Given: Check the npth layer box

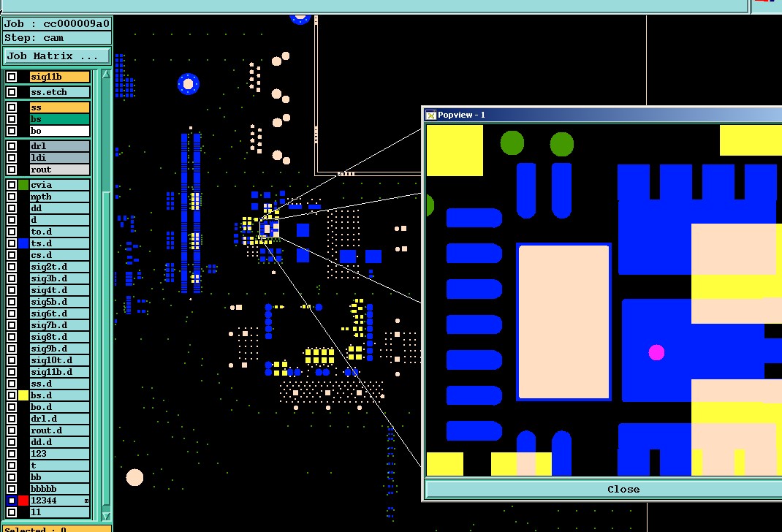Looking at the screenshot, I should tap(12, 197).
